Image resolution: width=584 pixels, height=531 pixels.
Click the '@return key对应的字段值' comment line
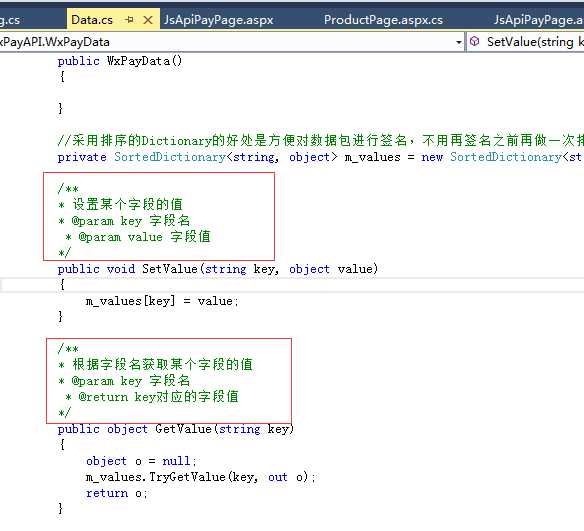(x=152, y=397)
